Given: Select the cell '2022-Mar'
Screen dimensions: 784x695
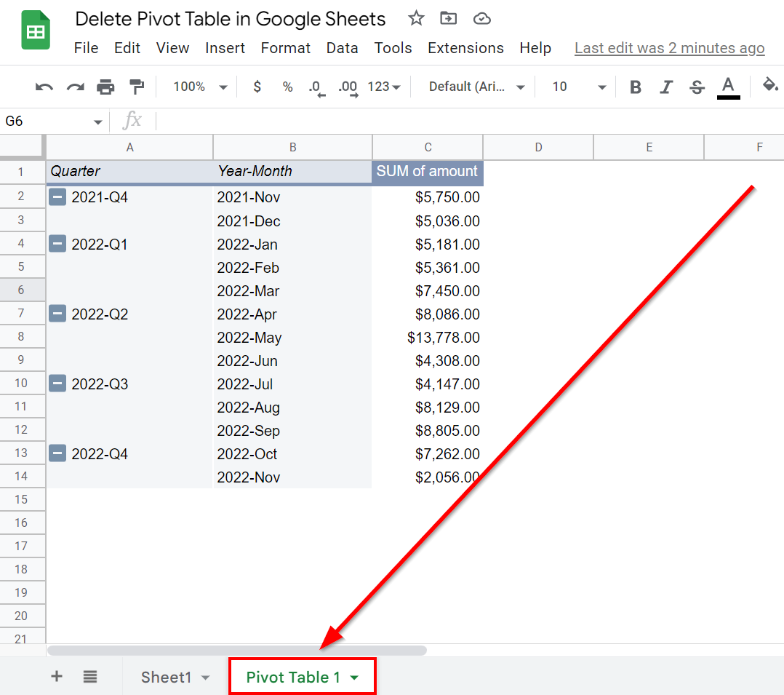Looking at the screenshot, I should [292, 290].
